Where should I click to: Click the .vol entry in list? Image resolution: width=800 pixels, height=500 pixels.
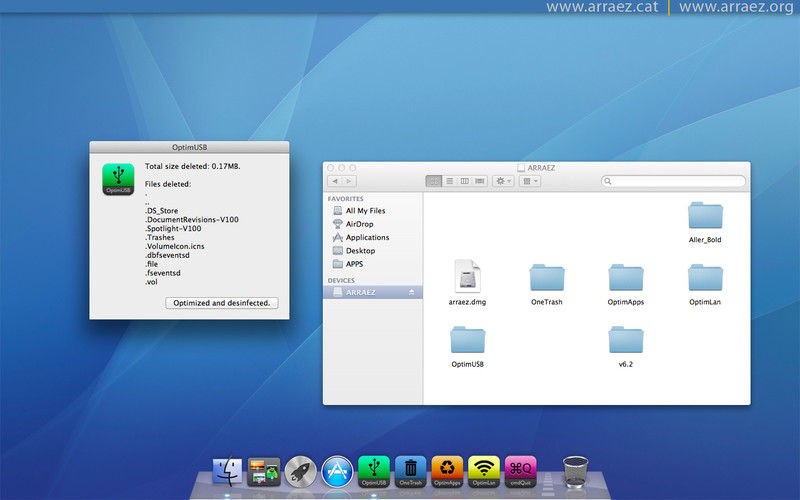pos(151,282)
